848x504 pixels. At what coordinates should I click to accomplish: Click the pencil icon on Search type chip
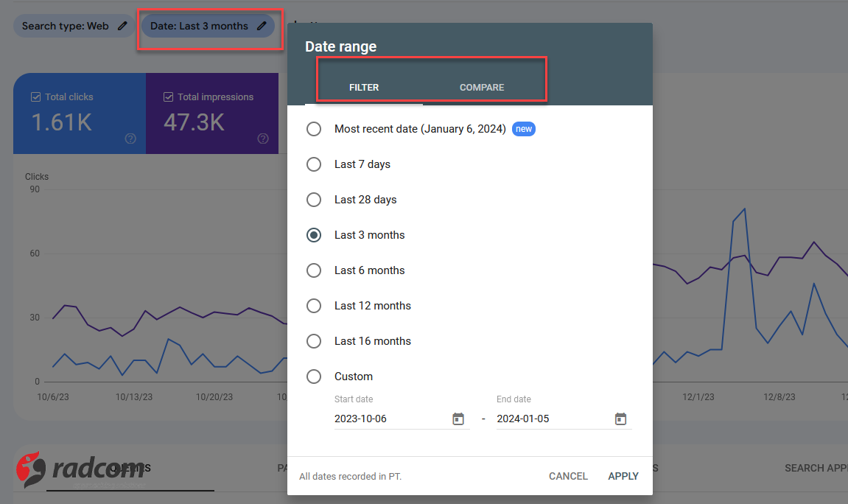pos(122,26)
